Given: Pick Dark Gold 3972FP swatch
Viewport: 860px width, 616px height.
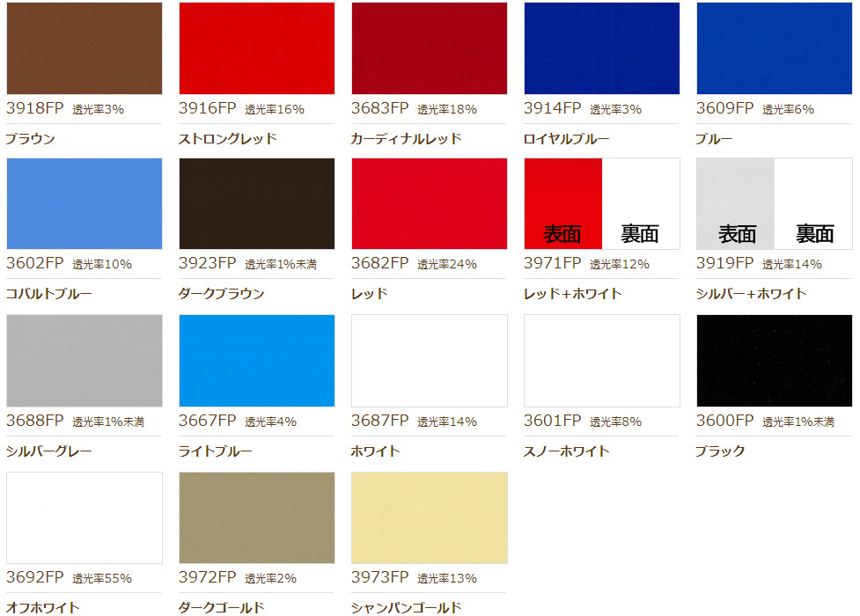Looking at the screenshot, I should pos(257,517).
